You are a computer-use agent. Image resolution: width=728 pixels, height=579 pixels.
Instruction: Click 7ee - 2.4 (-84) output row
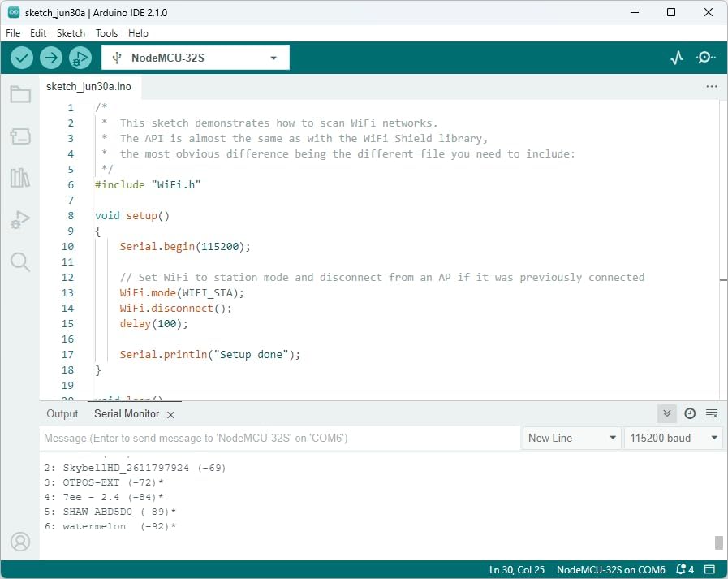tap(104, 497)
